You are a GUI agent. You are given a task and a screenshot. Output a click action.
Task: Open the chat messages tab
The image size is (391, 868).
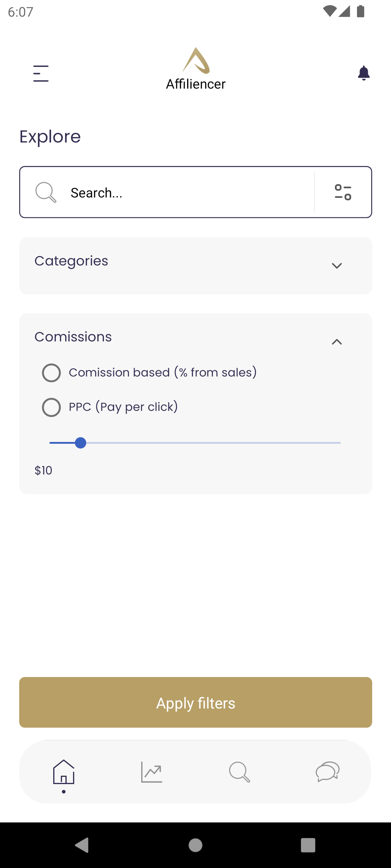328,772
